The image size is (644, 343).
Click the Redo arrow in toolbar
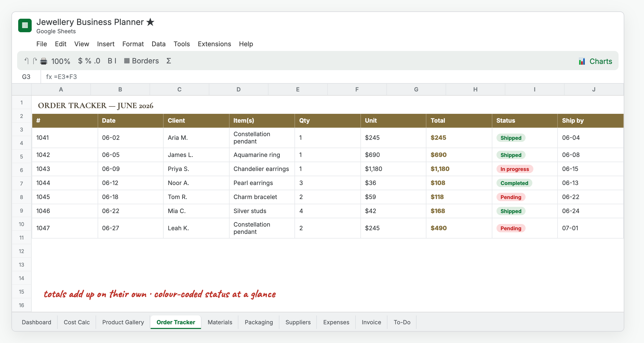(35, 61)
